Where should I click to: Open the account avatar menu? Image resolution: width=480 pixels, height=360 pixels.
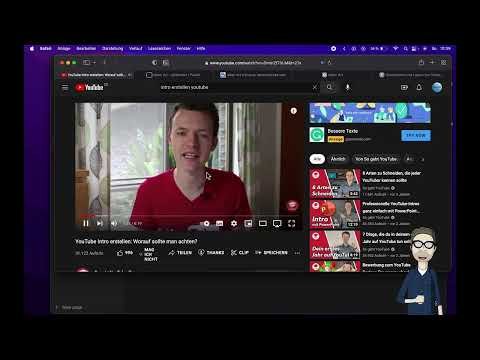(437, 87)
